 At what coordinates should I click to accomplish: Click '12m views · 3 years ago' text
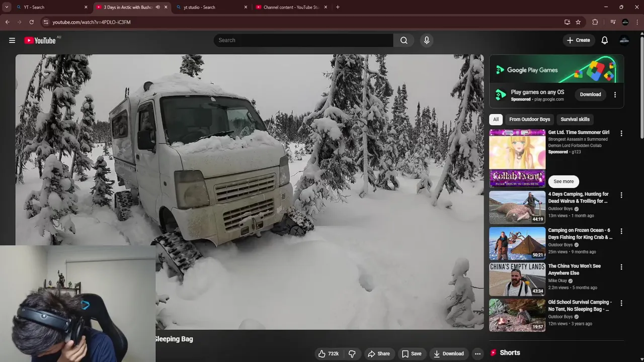570,324
